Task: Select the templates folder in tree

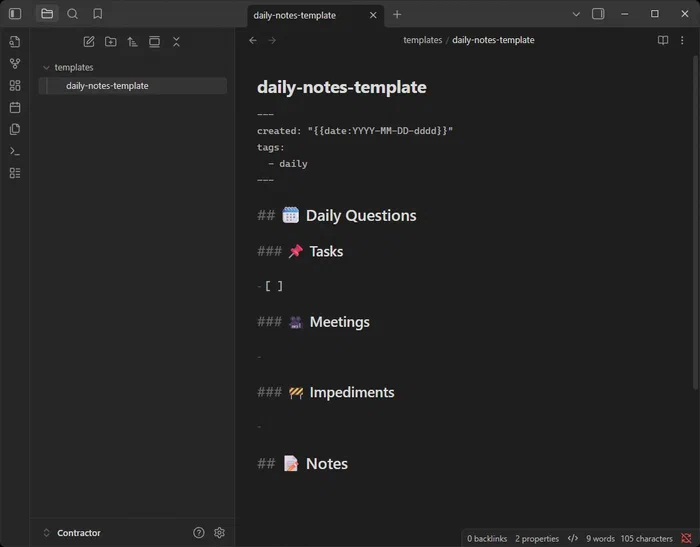Action: coord(74,67)
